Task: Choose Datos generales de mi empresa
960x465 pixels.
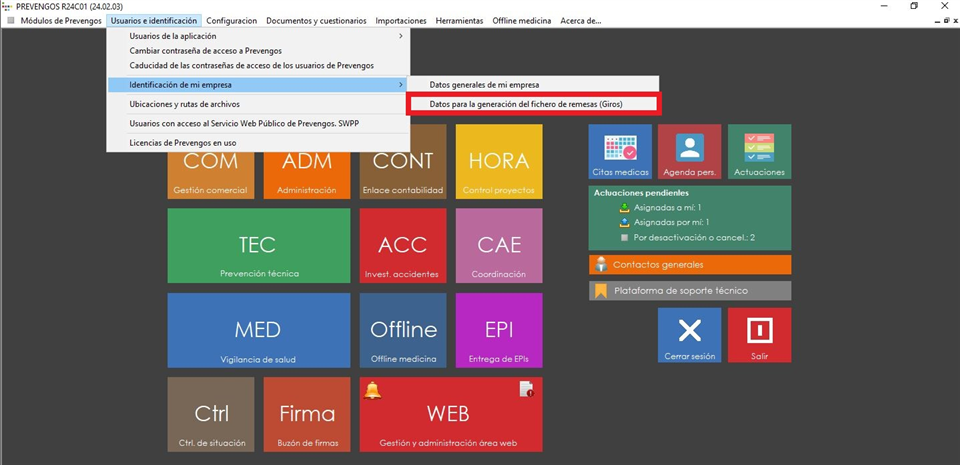Action: tap(484, 85)
